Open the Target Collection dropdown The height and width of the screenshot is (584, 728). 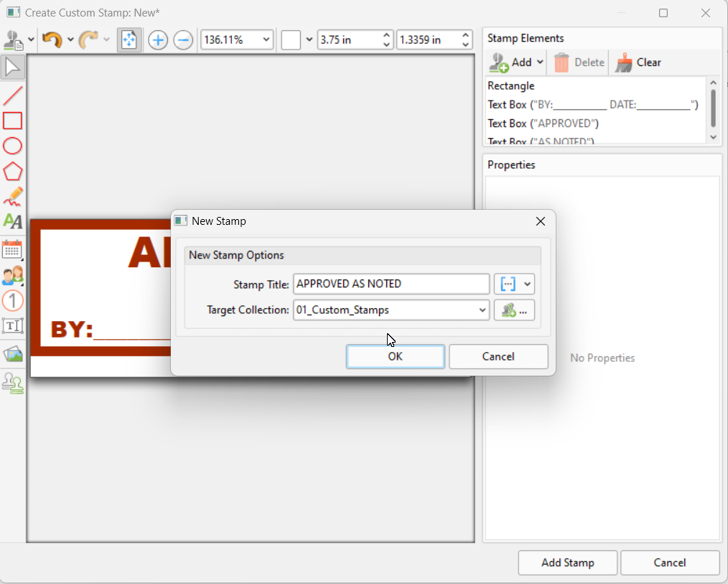(x=481, y=310)
